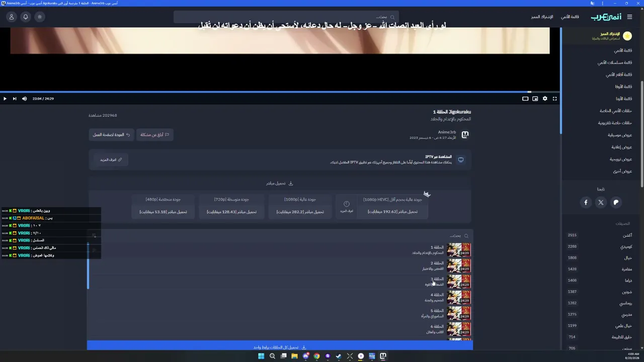Open عروض إعلانية in the sidebar

pos(622,147)
